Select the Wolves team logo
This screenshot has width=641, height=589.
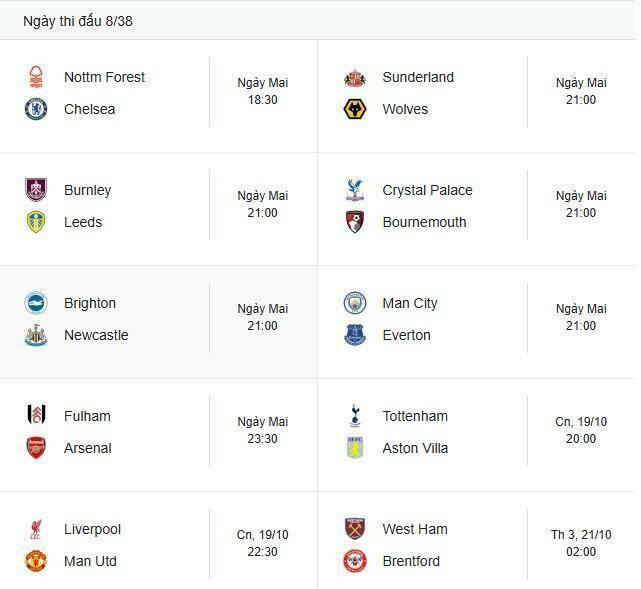click(355, 109)
